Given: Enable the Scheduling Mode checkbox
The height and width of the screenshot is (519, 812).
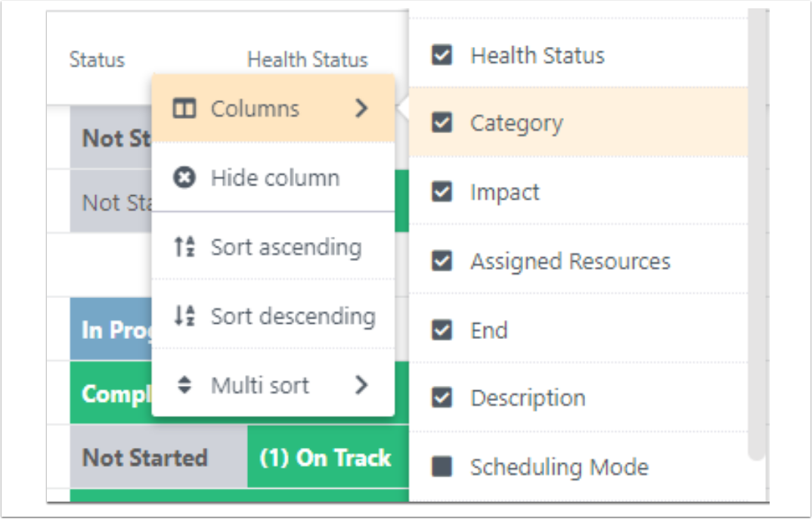Looking at the screenshot, I should tap(442, 467).
